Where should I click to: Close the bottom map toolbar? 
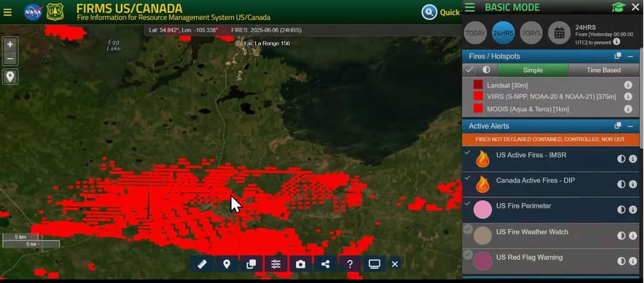(x=395, y=264)
